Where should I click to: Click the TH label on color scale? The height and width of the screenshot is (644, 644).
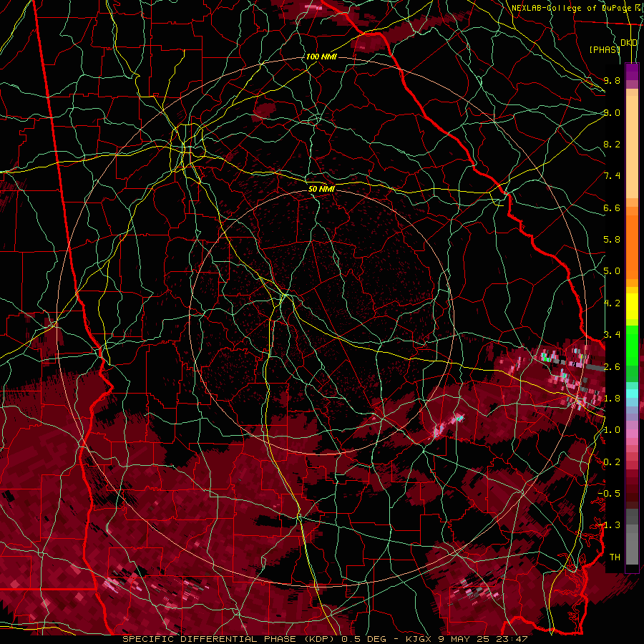pyautogui.click(x=615, y=557)
